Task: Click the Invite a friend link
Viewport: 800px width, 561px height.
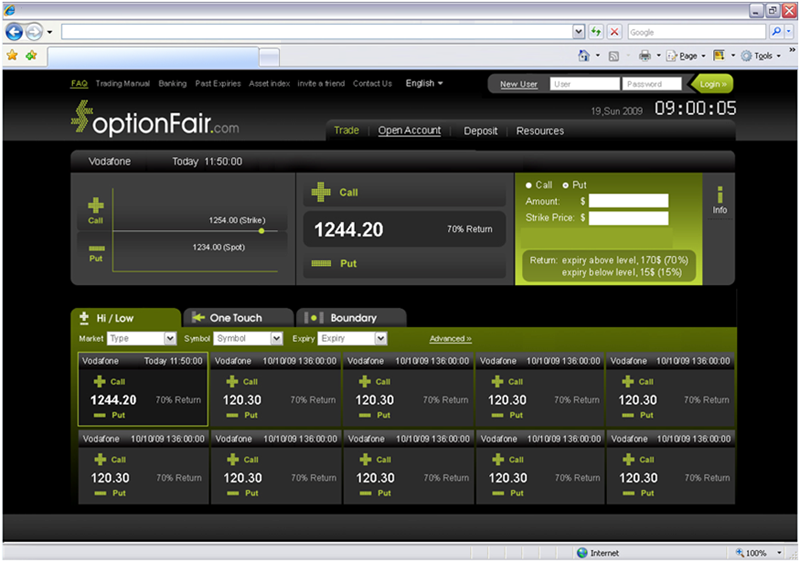Action: [321, 83]
